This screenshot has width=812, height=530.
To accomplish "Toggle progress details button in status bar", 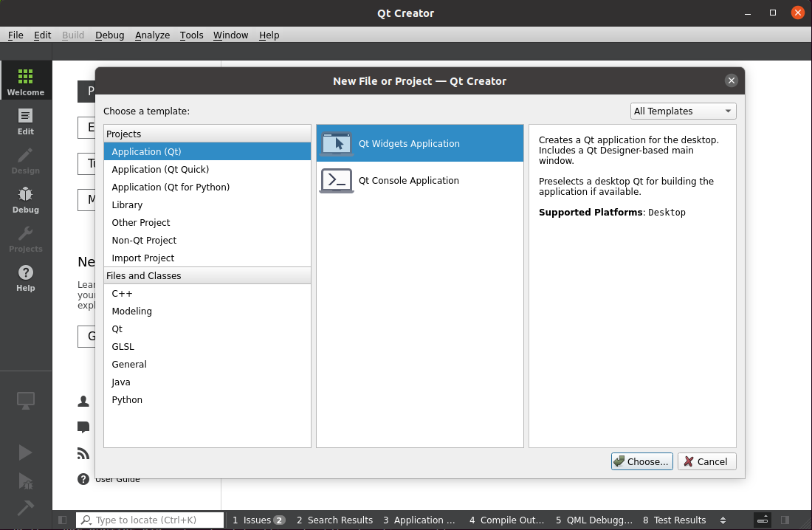I will (763, 520).
